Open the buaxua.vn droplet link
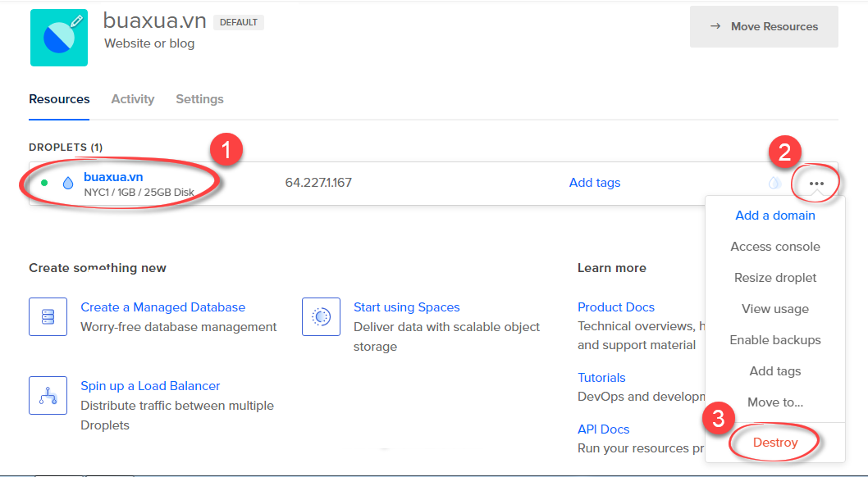The height and width of the screenshot is (477, 868). coord(113,177)
